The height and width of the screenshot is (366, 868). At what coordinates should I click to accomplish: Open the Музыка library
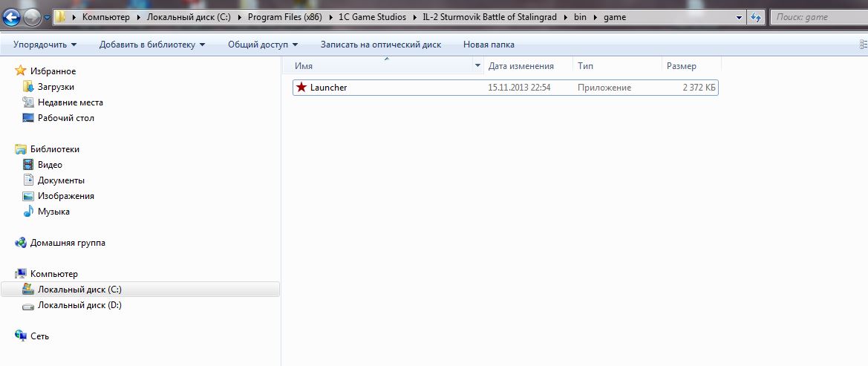pyautogui.click(x=53, y=212)
